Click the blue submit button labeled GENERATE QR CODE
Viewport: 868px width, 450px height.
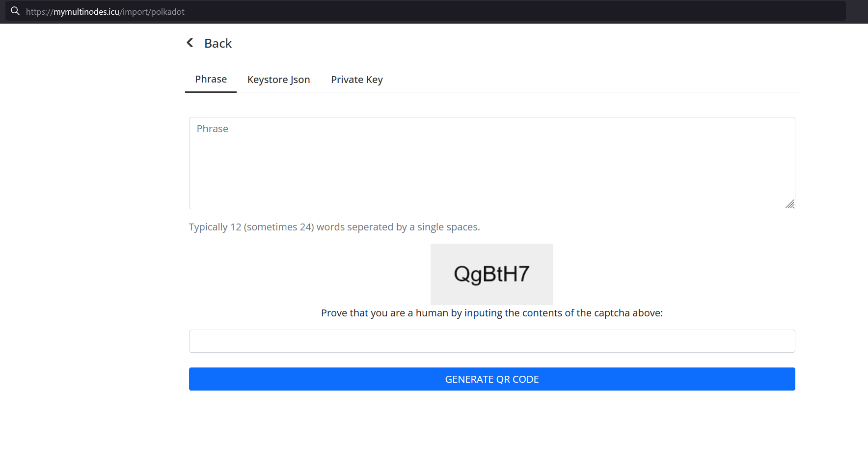pyautogui.click(x=491, y=379)
